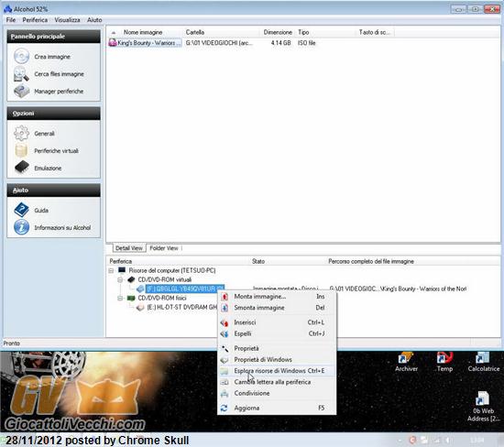Click the Emulazione chip icon

22,168
